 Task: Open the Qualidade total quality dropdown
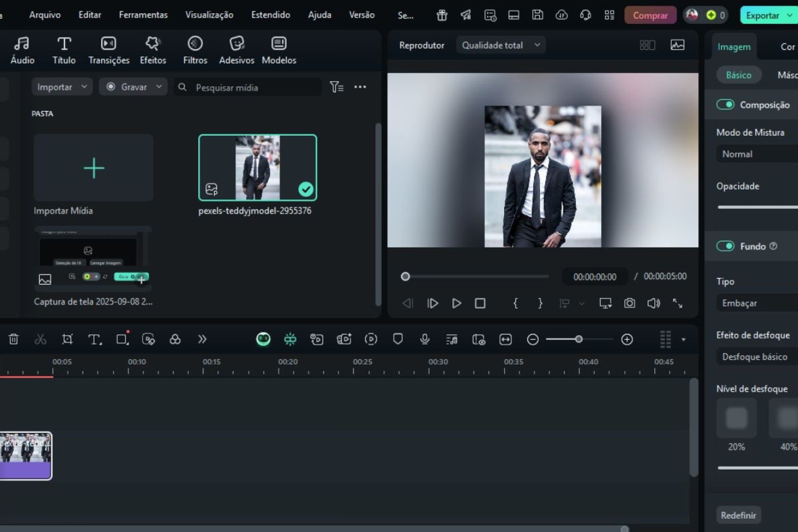(501, 45)
